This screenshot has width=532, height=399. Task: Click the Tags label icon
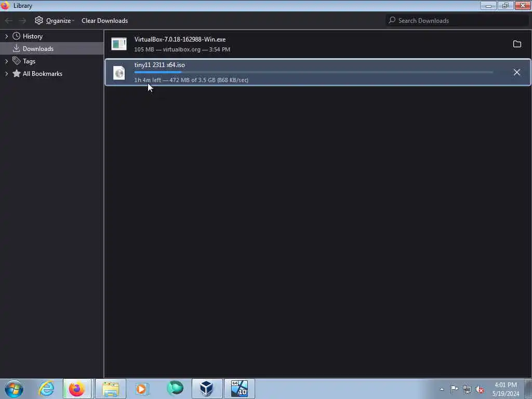pyautogui.click(x=16, y=61)
